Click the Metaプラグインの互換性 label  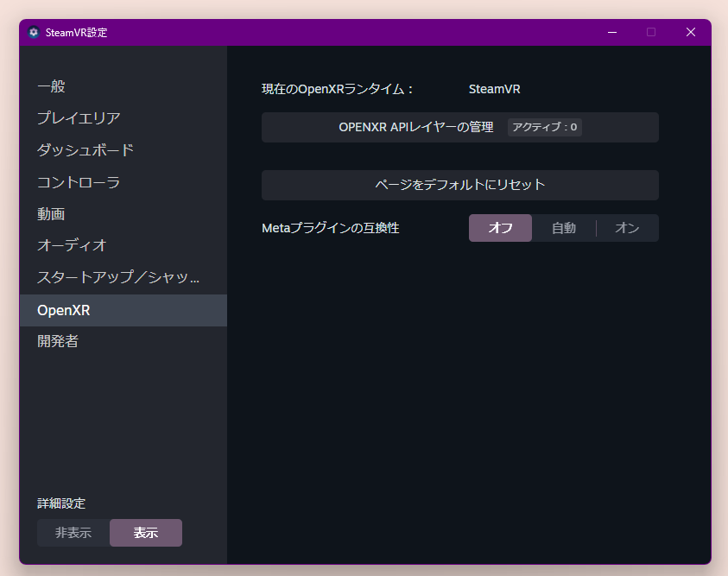(x=331, y=228)
